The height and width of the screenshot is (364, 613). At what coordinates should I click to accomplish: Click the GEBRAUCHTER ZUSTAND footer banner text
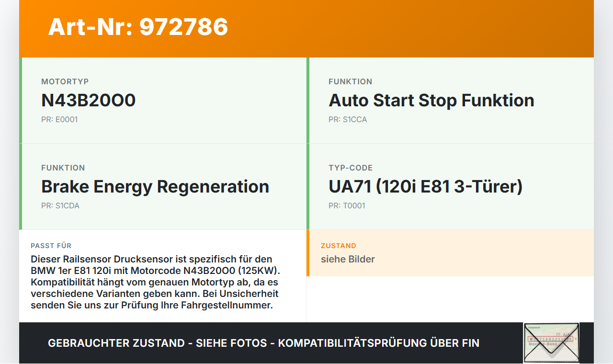[263, 343]
